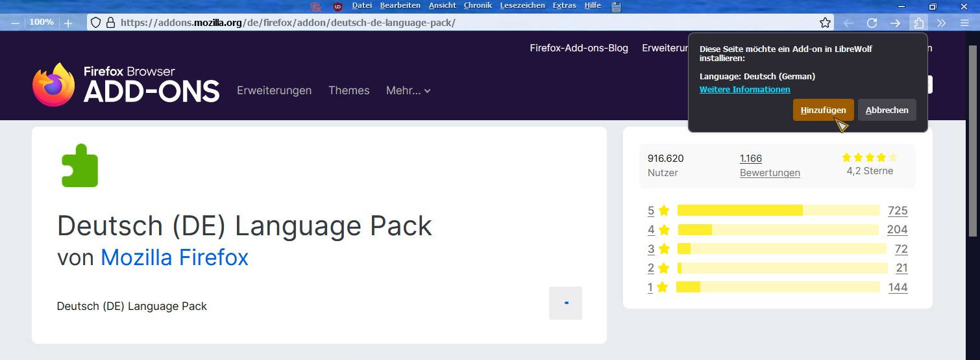
Task: Open the Datei menu
Action: pyautogui.click(x=361, y=5)
